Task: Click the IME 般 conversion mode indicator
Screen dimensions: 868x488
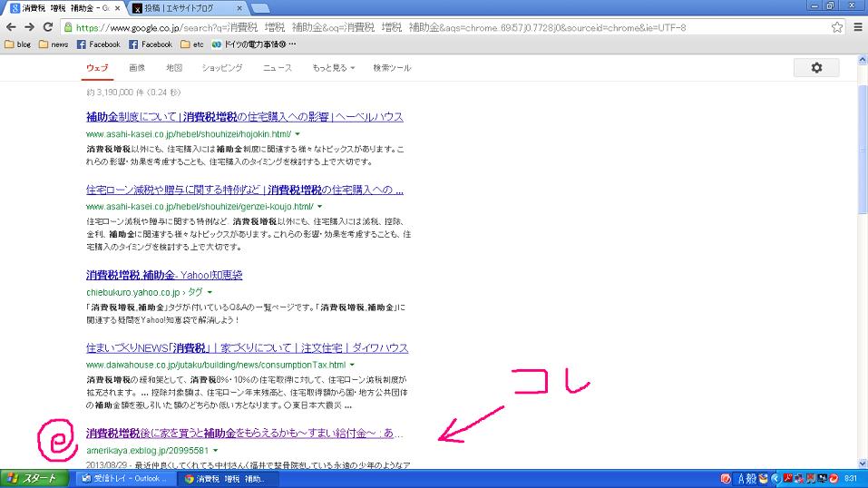Action: [751, 479]
